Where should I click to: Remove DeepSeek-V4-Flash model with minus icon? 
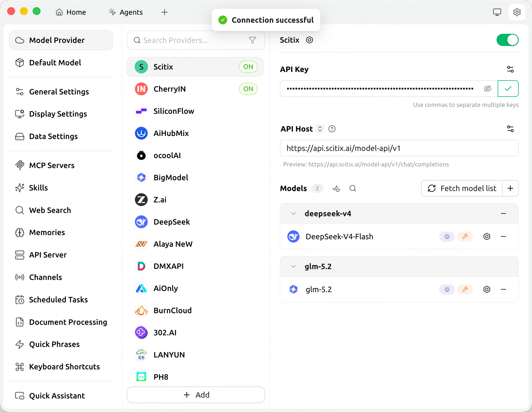pos(503,236)
